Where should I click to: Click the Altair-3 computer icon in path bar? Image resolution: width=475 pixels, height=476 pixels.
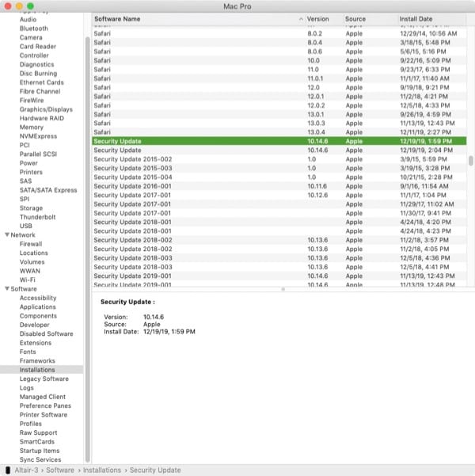[x=8, y=470]
